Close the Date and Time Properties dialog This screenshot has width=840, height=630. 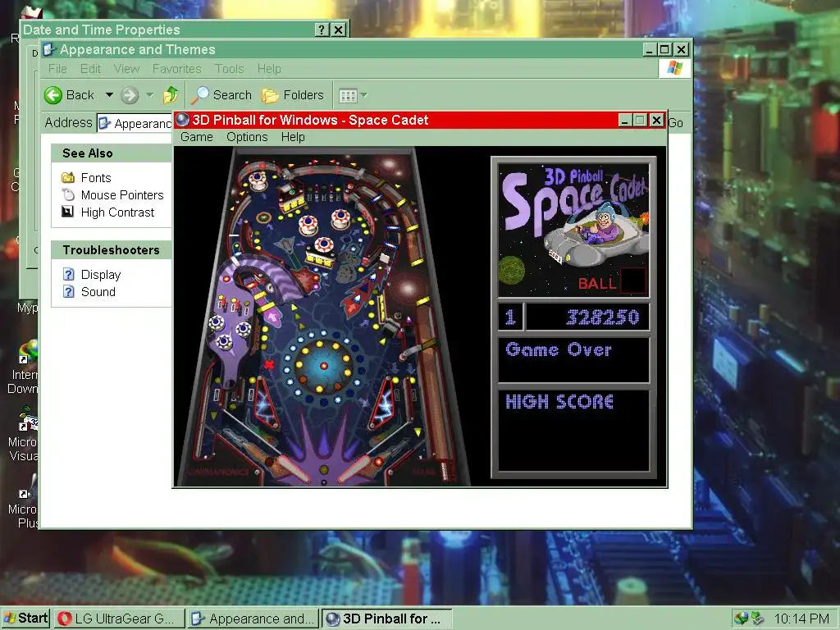tap(339, 30)
